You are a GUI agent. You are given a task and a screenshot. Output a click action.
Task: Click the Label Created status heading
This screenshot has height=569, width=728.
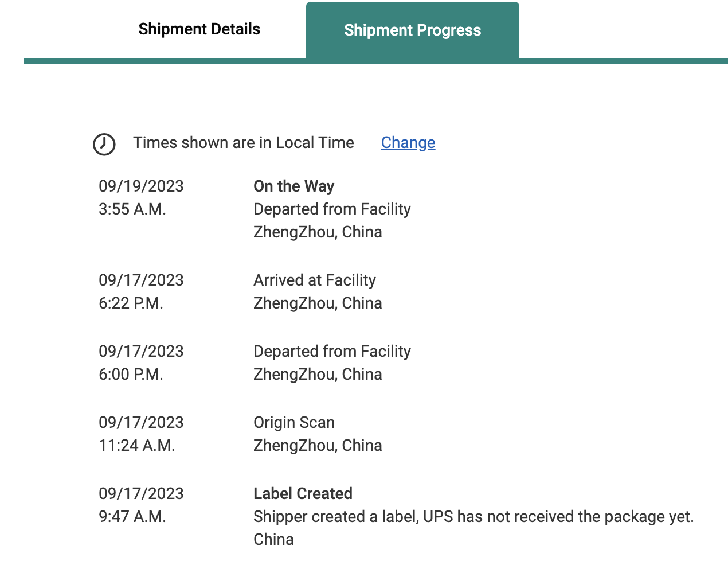point(303,494)
